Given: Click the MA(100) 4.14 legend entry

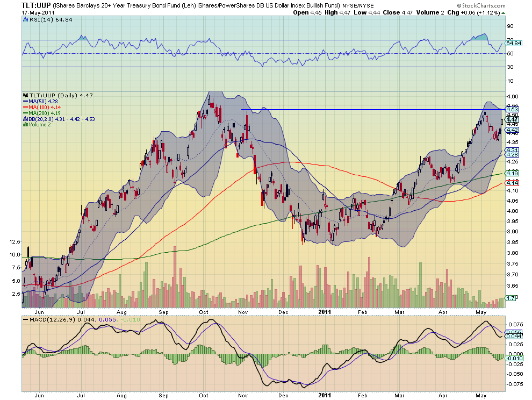Looking at the screenshot, I should click(45, 108).
